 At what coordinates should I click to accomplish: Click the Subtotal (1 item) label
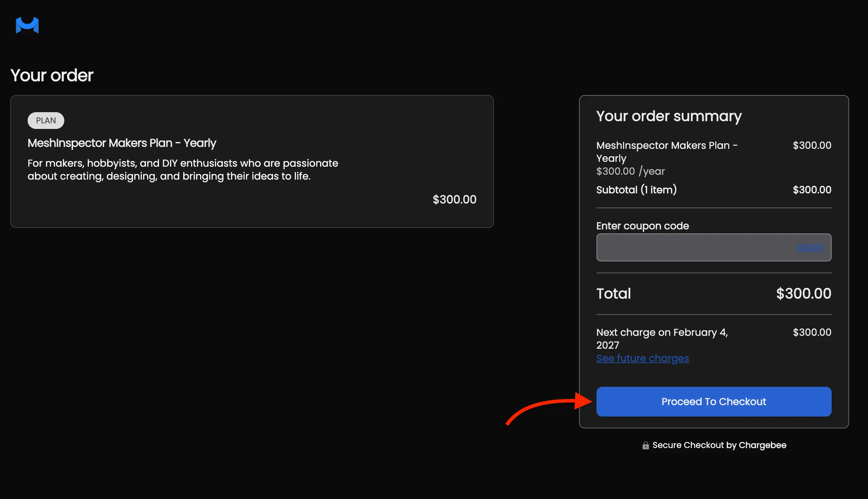[636, 190]
